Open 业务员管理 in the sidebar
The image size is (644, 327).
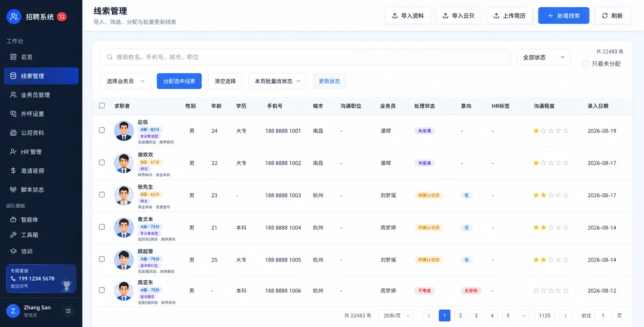pyautogui.click(x=41, y=95)
